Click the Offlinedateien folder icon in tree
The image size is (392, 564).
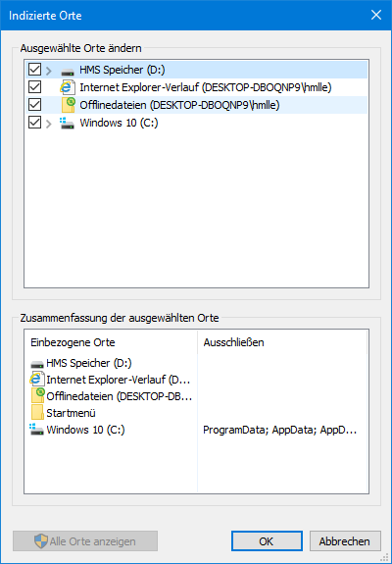pyautogui.click(x=68, y=105)
